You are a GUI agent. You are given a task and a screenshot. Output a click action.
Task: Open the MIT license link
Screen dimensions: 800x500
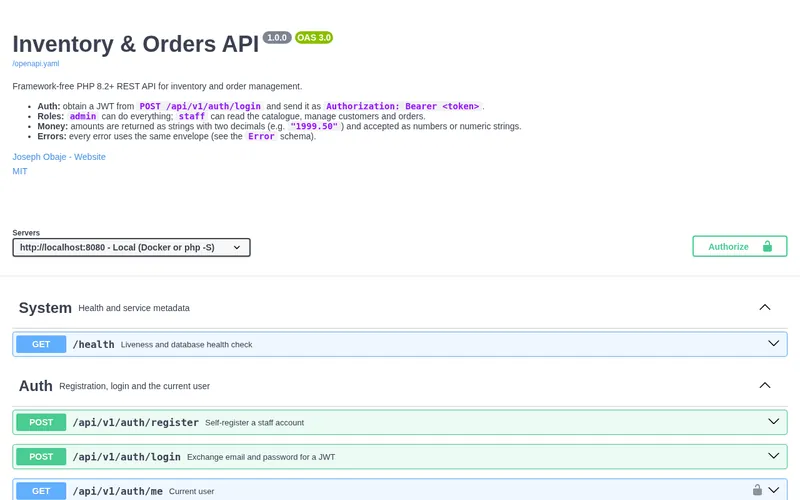click(20, 171)
